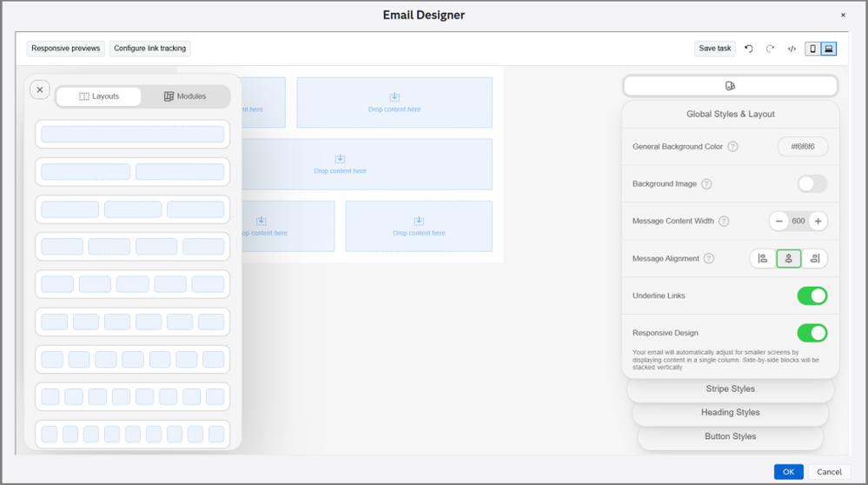
Task: Expand the Button Styles section
Action: pyautogui.click(x=730, y=436)
